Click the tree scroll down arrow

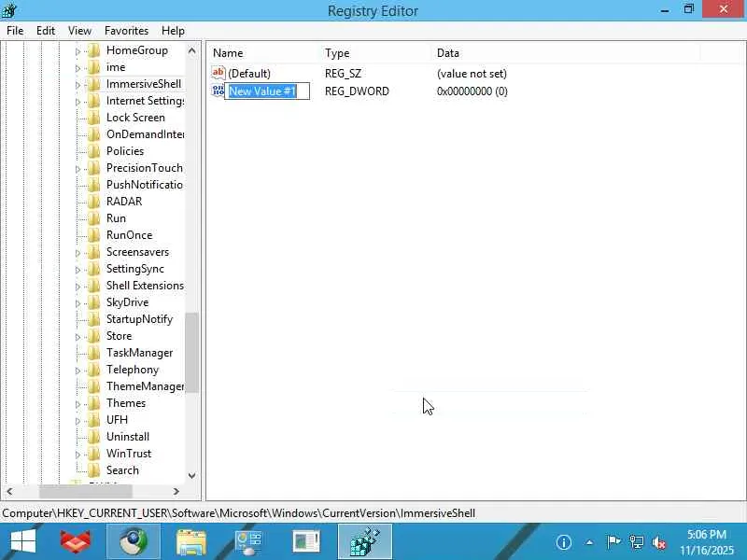click(192, 475)
